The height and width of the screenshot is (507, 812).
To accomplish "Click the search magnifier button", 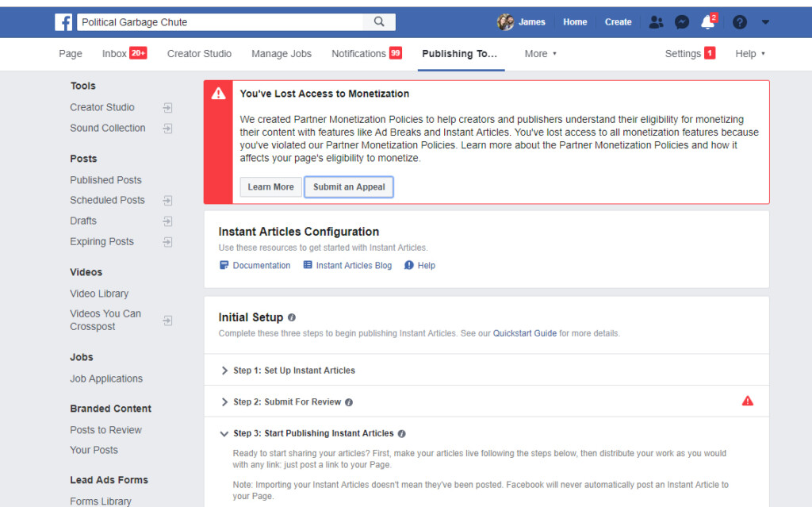I will tap(380, 21).
